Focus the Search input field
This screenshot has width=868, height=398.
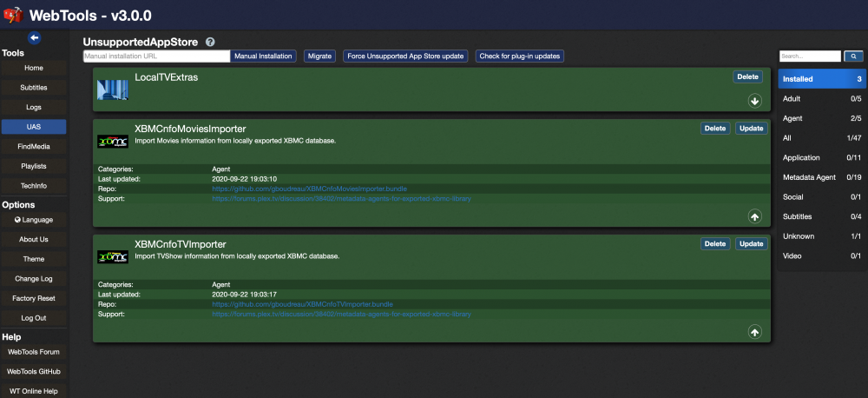[811, 56]
